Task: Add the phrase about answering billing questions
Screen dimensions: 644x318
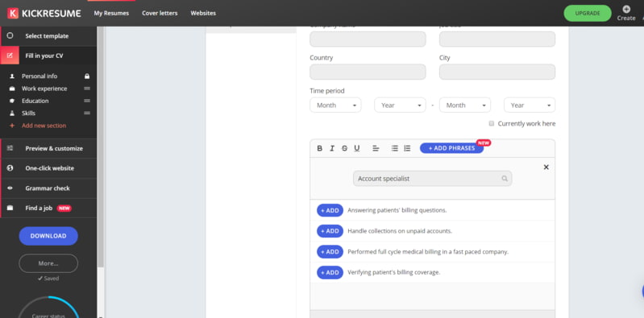Action: pos(330,210)
